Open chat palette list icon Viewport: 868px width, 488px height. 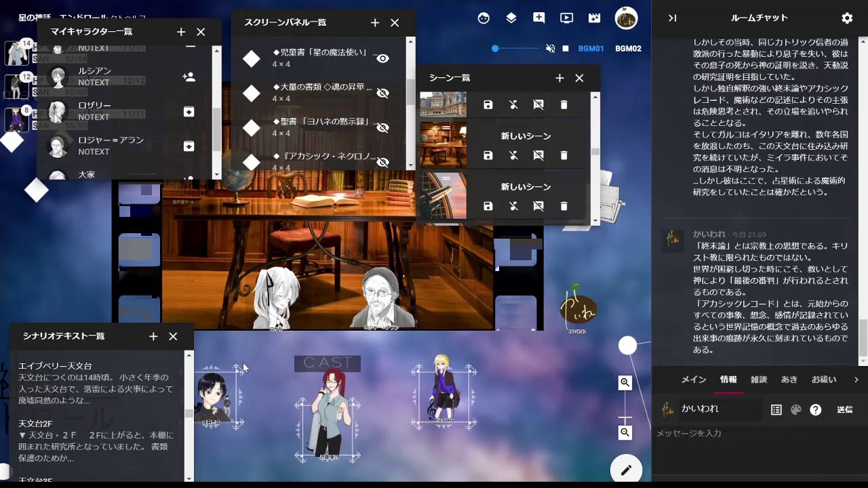click(776, 409)
